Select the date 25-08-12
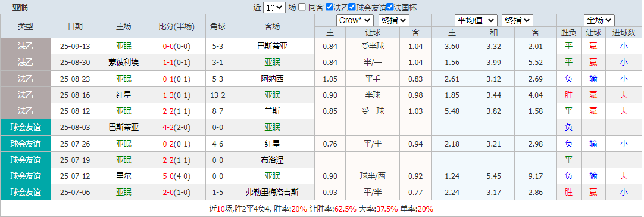Viewport: 644px width, 217px height. tap(75, 111)
